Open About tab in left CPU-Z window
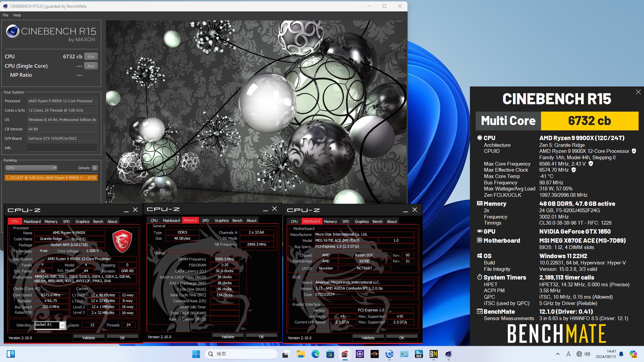Image resolution: width=644 pixels, height=362 pixels. pos(112,222)
